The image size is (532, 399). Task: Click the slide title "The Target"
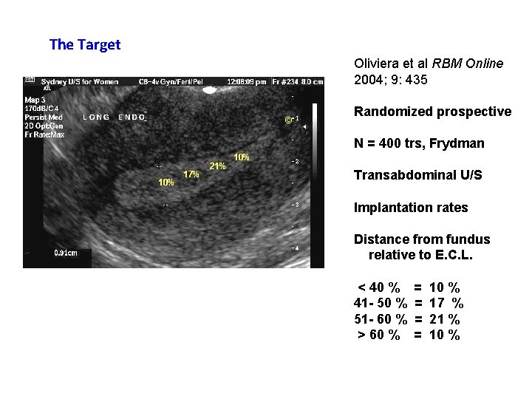(85, 45)
